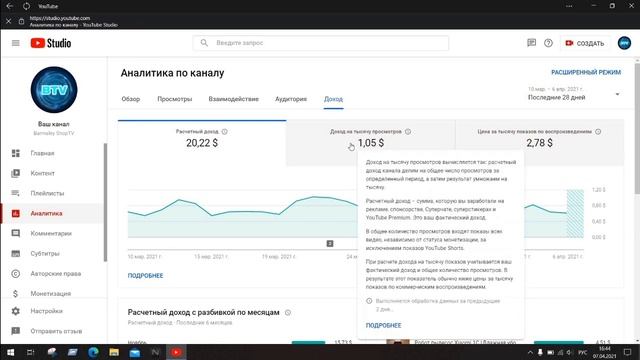Click the chart video marker badge
Viewport: 640px width, 360px height.
pyautogui.click(x=330, y=244)
